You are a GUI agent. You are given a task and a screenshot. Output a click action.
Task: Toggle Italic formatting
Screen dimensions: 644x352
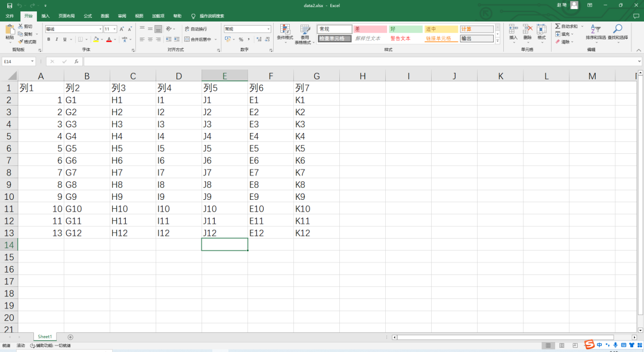57,39
